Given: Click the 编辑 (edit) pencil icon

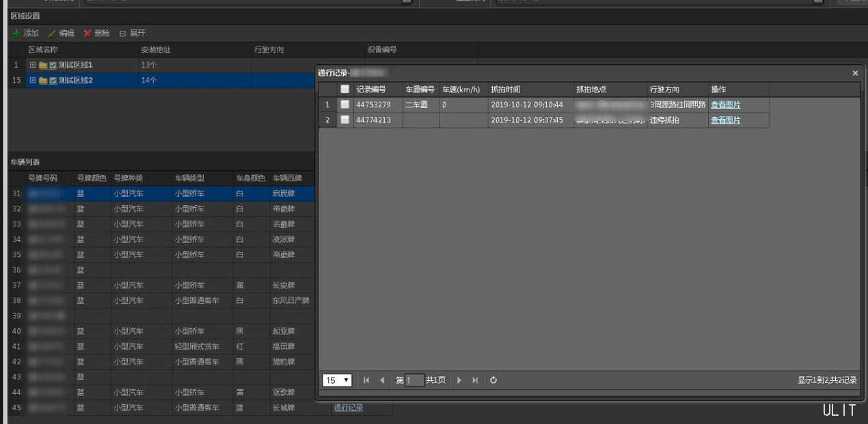Looking at the screenshot, I should [52, 33].
